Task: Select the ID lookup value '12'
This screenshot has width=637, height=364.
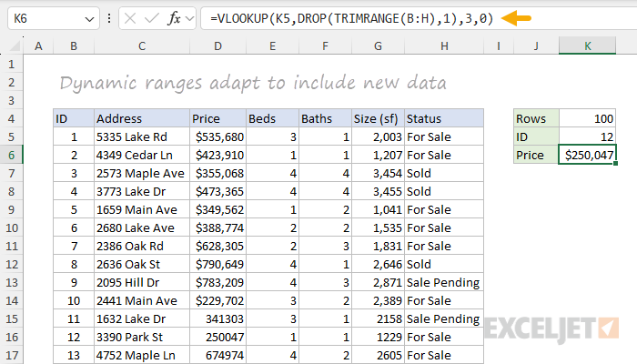Action: pyautogui.click(x=588, y=136)
